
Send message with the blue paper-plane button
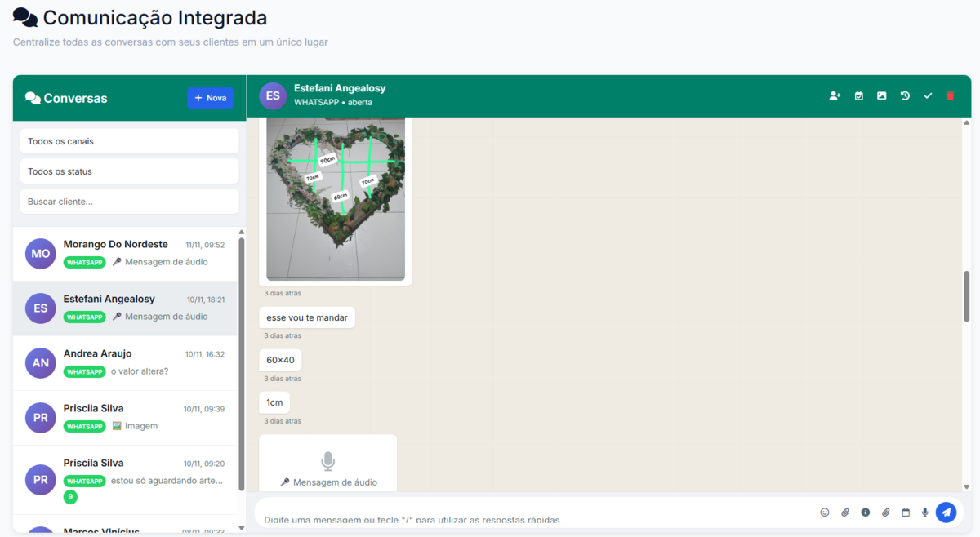[x=946, y=513]
